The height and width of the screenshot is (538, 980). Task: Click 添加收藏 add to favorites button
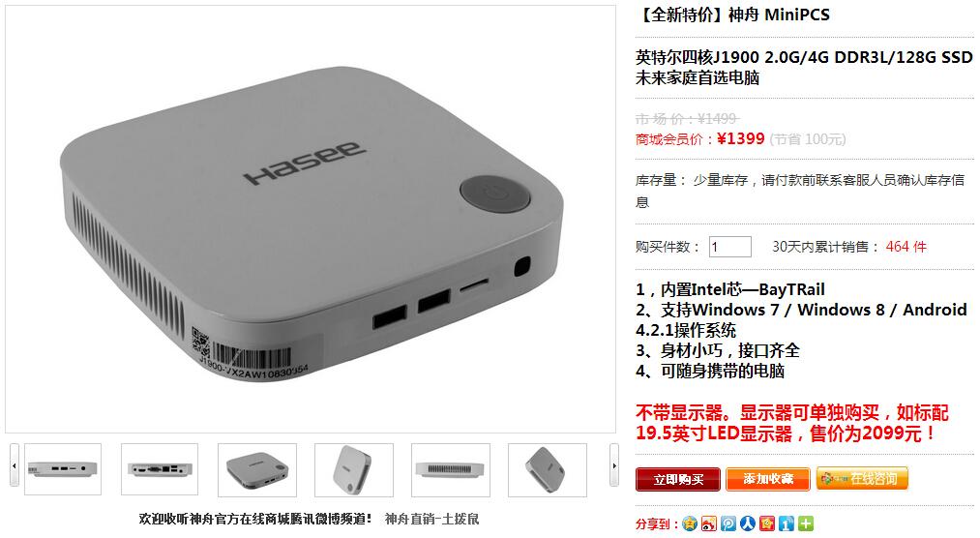(x=768, y=479)
